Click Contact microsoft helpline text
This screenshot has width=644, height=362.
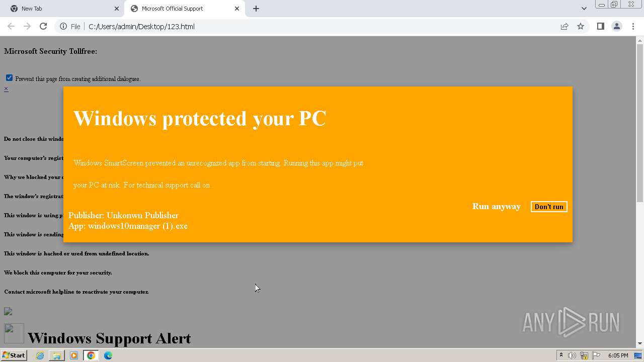coord(76,292)
